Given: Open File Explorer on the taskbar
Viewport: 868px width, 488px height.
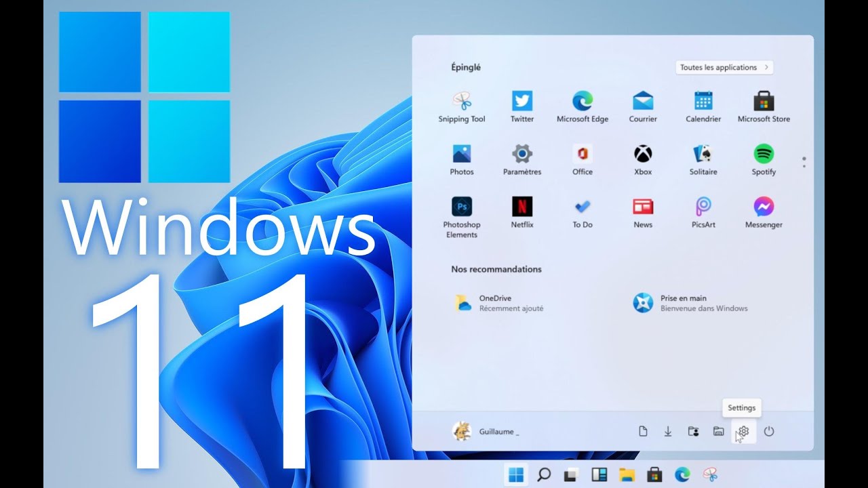Looking at the screenshot, I should point(627,474).
